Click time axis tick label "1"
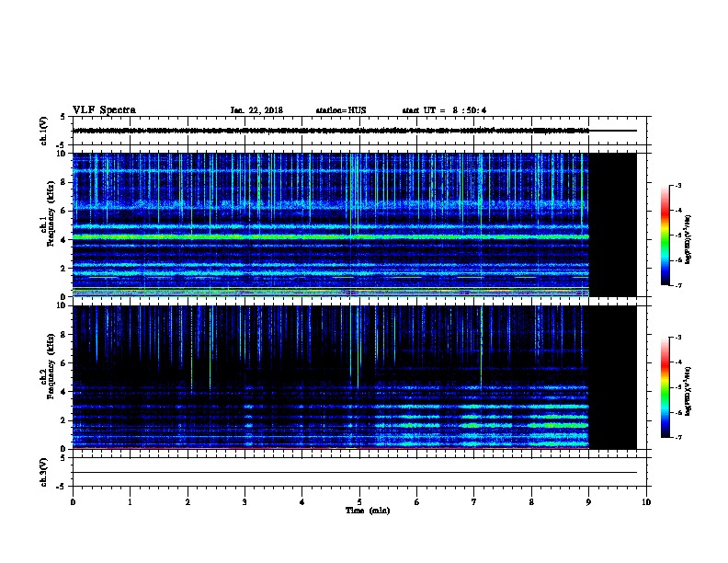Image resolution: width=728 pixels, height=563 pixels. click(130, 501)
